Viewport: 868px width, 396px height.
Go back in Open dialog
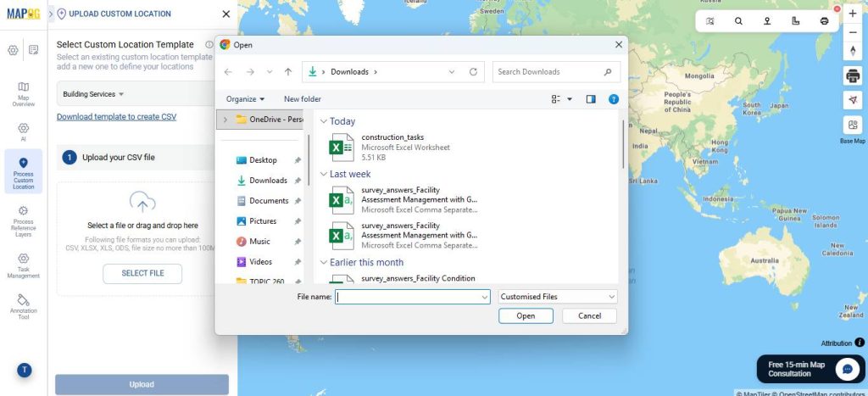[228, 72]
